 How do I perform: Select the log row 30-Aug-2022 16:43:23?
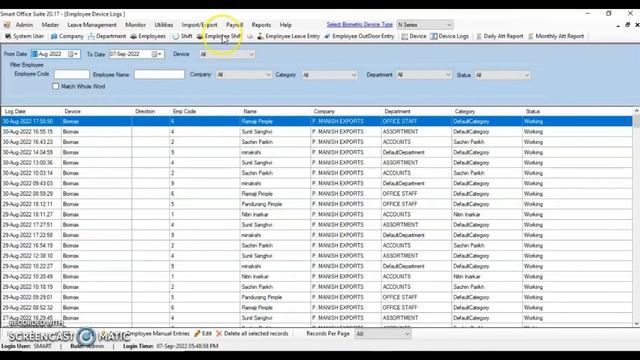click(x=316, y=142)
